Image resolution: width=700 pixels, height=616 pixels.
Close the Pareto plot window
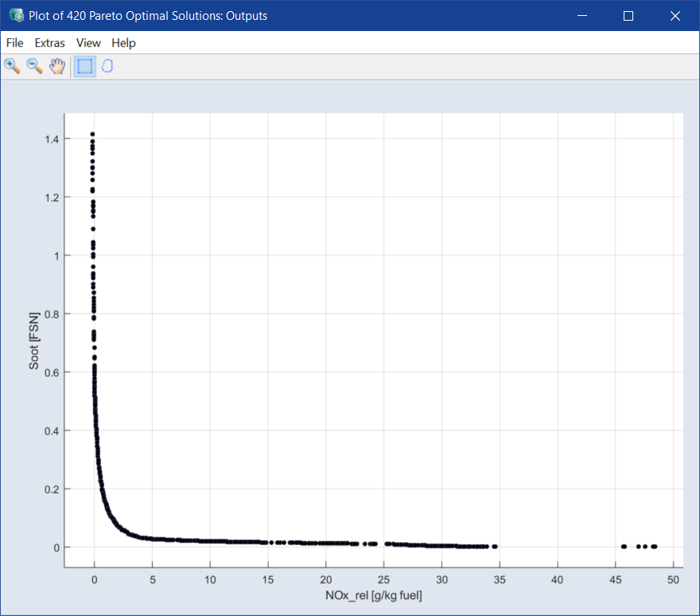pyautogui.click(x=675, y=16)
